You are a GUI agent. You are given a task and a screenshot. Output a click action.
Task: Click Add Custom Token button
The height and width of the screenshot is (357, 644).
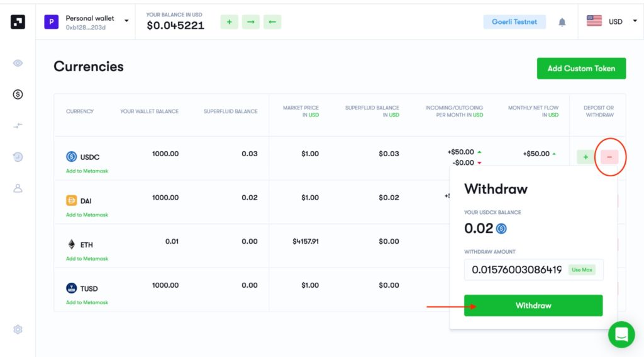point(581,68)
